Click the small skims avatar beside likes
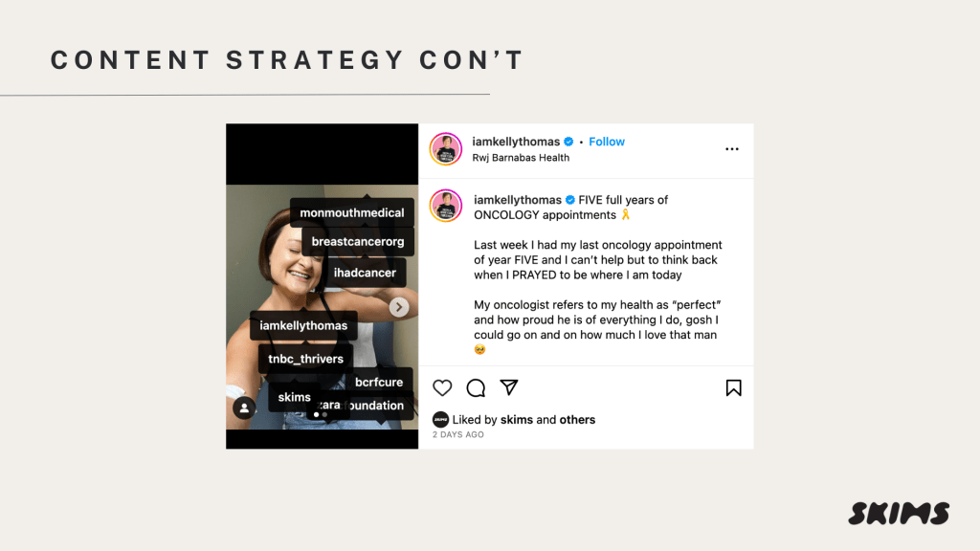980x551 pixels. click(440, 420)
